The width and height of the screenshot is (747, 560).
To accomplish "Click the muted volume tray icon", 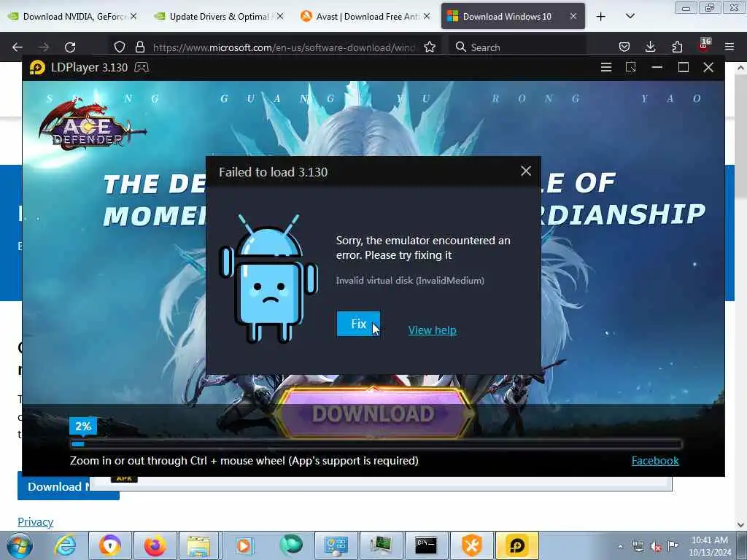I will 656,547.
